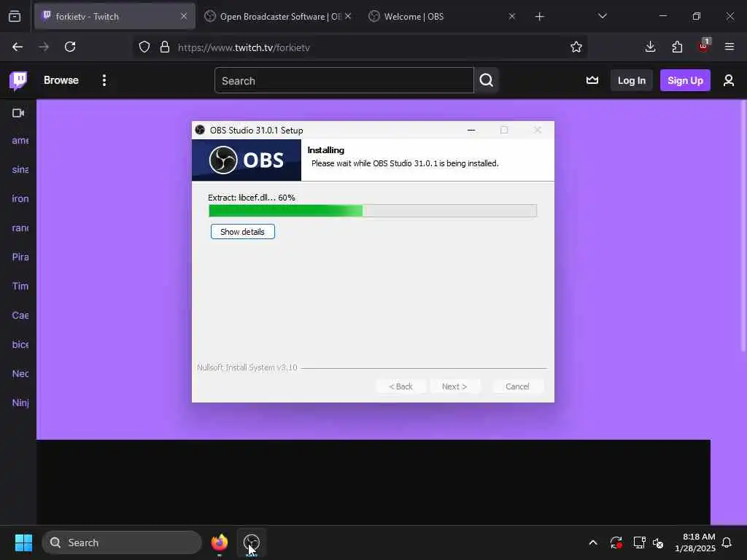The image size is (747, 560).
Task: Close the Welcome | OBS tab
Action: (511, 16)
